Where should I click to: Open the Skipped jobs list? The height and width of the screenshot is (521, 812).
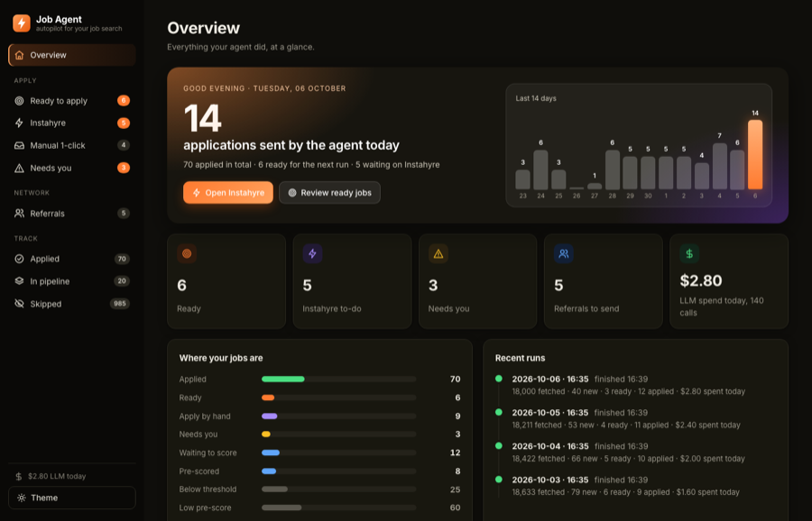(x=72, y=304)
